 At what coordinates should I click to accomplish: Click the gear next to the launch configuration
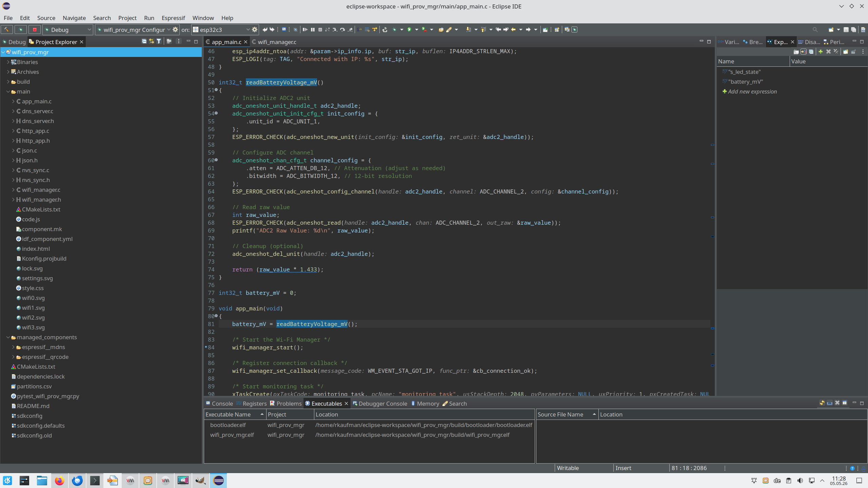175,29
